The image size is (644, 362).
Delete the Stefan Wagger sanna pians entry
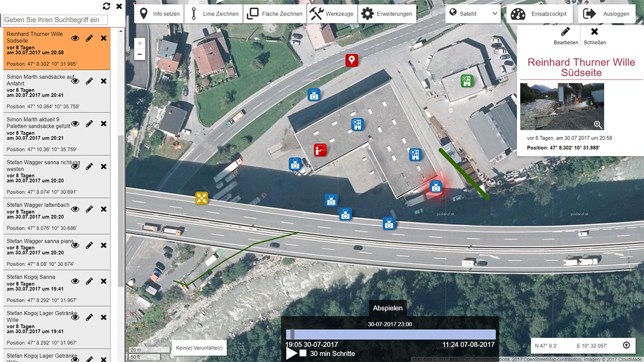[x=104, y=245]
